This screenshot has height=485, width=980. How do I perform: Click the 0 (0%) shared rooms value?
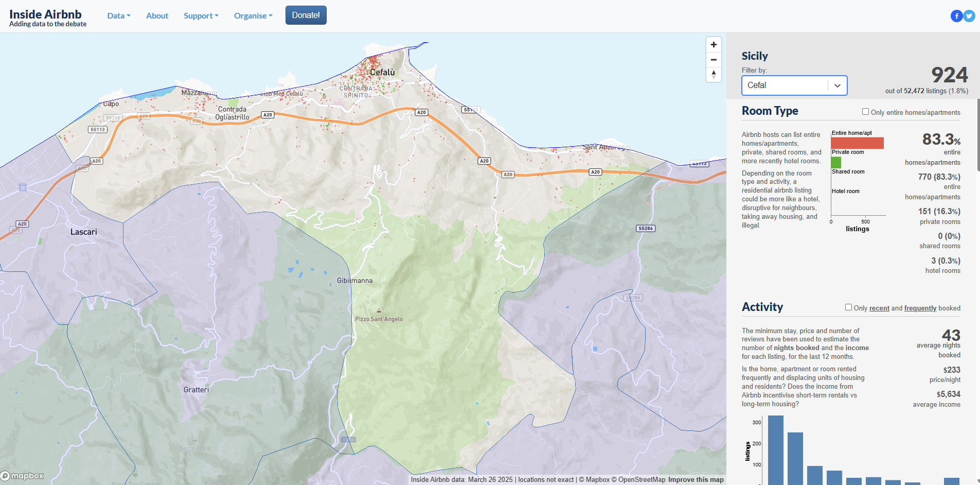click(949, 236)
